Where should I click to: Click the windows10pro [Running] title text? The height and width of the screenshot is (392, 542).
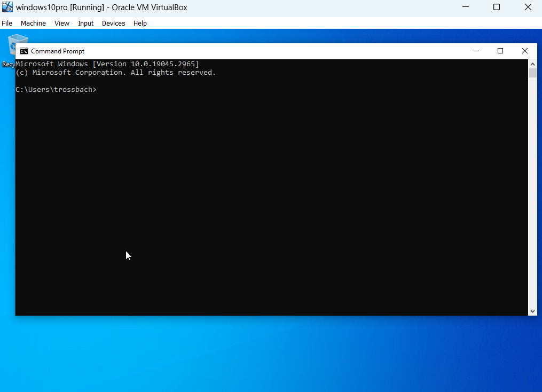[101, 7]
